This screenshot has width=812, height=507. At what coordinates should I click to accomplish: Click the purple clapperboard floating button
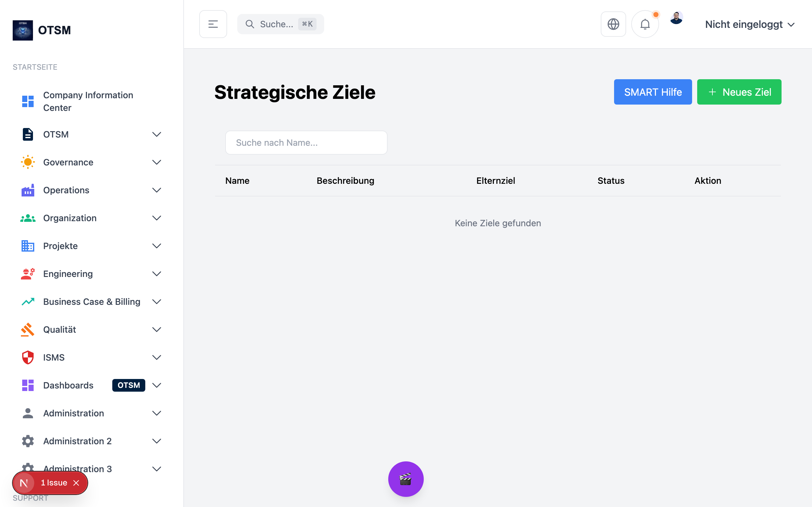406,479
